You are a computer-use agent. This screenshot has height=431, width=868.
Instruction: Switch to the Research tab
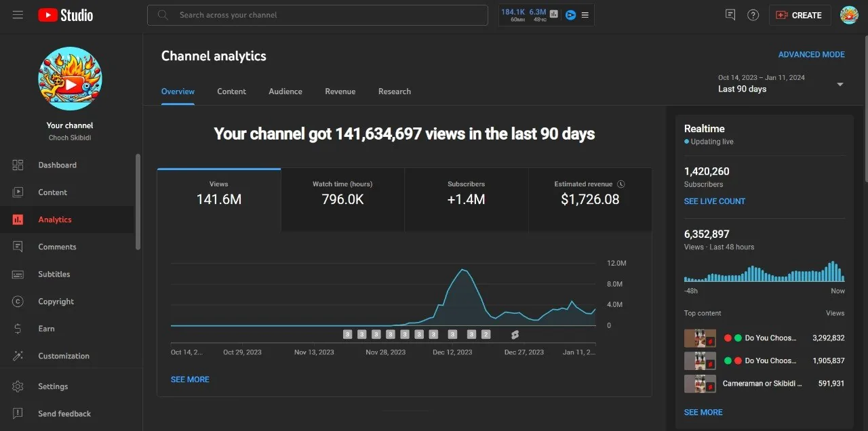coord(395,91)
